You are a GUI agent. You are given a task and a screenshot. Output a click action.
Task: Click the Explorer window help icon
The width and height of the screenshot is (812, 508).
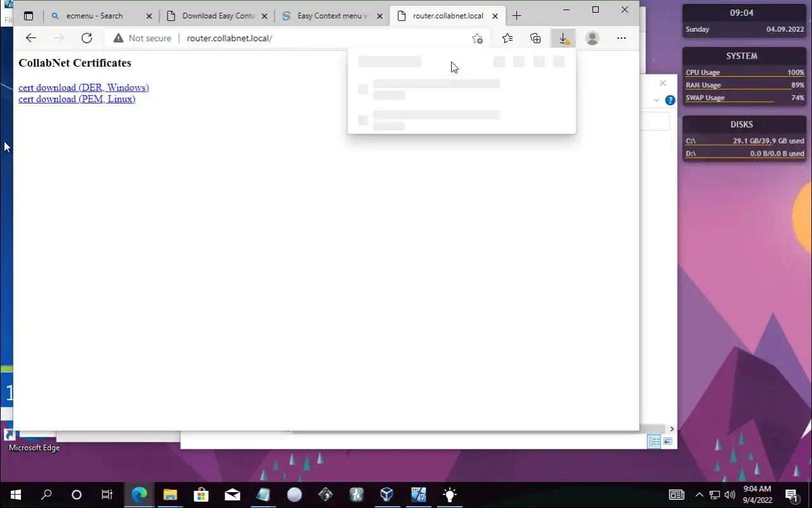coord(670,100)
